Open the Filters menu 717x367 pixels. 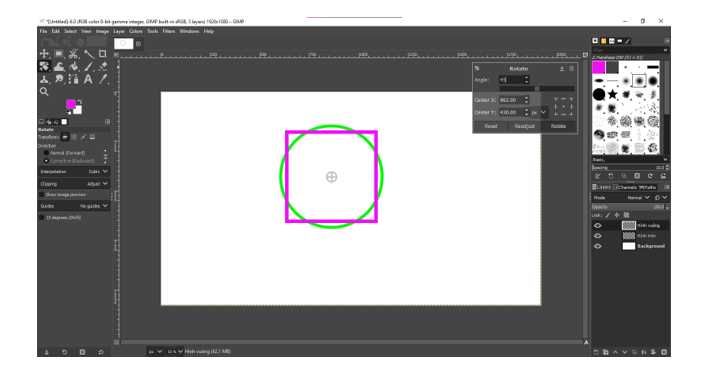[169, 31]
